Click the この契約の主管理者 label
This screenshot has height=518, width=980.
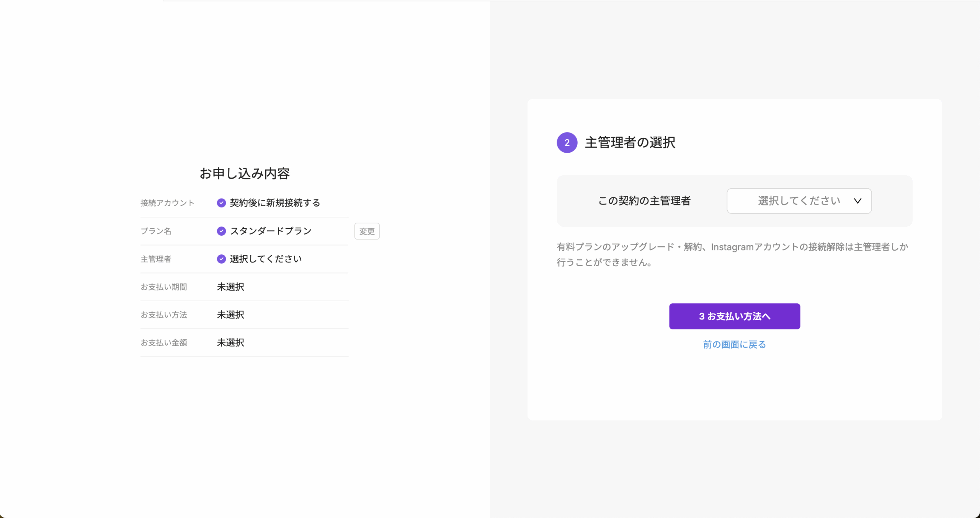(x=644, y=201)
